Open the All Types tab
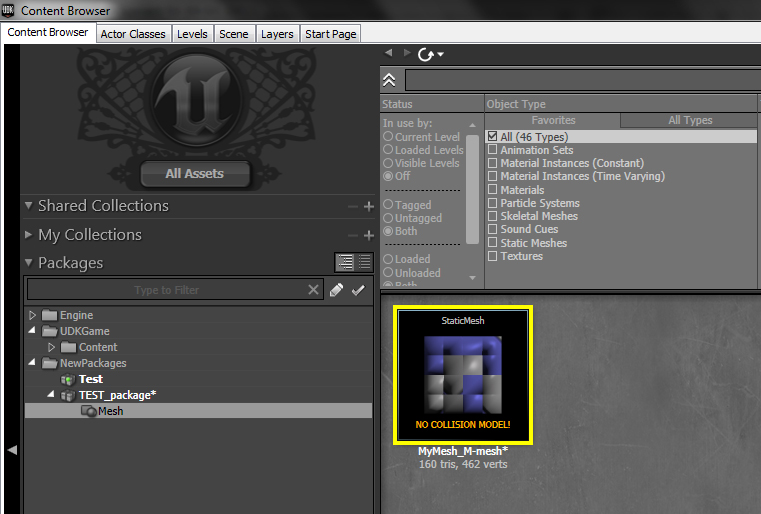Image resolution: width=761 pixels, height=514 pixels. click(x=690, y=120)
